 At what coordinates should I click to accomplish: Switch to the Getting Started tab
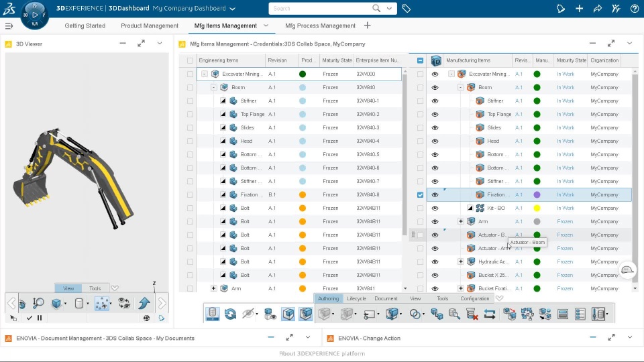point(85,26)
